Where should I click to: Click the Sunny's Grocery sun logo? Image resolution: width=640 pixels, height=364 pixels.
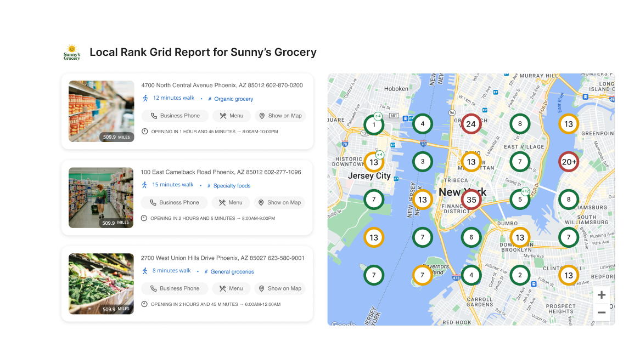pos(72,52)
